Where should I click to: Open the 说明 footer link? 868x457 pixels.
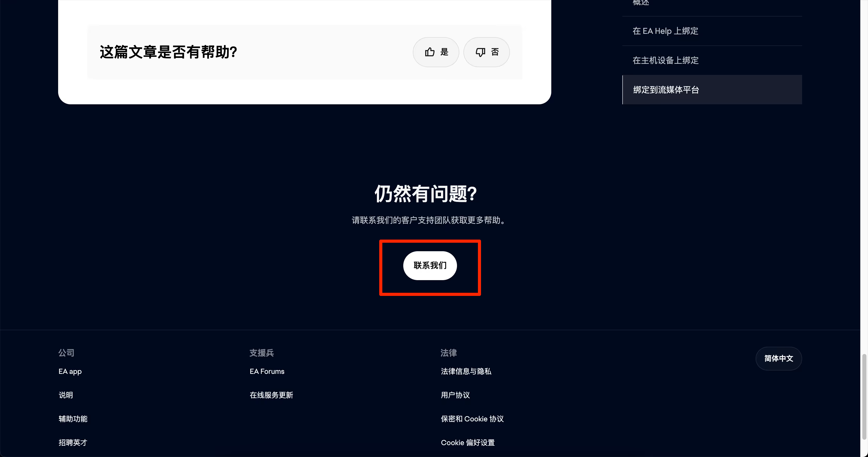pos(66,395)
